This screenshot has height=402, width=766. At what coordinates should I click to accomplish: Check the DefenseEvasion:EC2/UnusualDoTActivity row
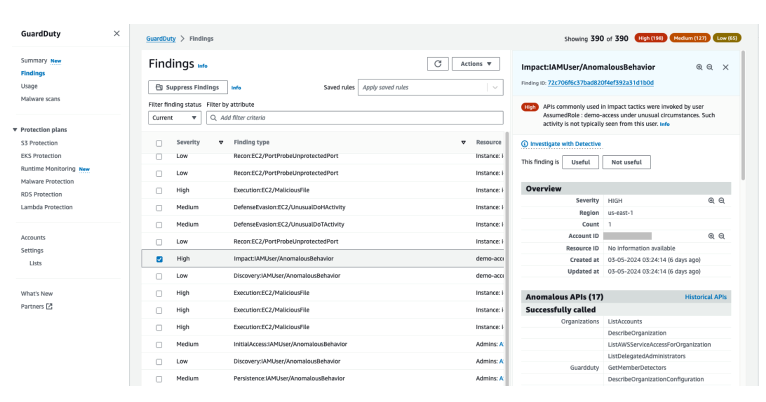click(159, 225)
